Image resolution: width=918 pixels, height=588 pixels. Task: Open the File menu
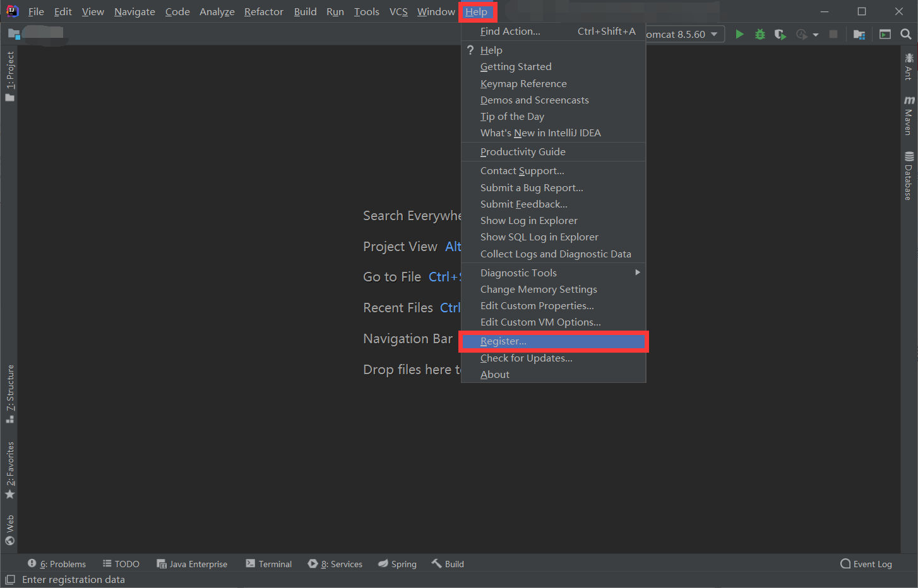pos(36,11)
